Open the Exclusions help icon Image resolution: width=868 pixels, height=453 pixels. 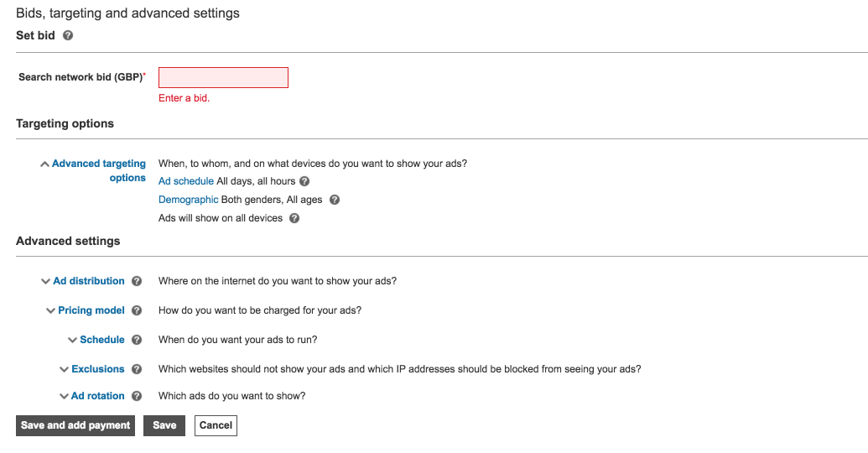[x=137, y=369]
